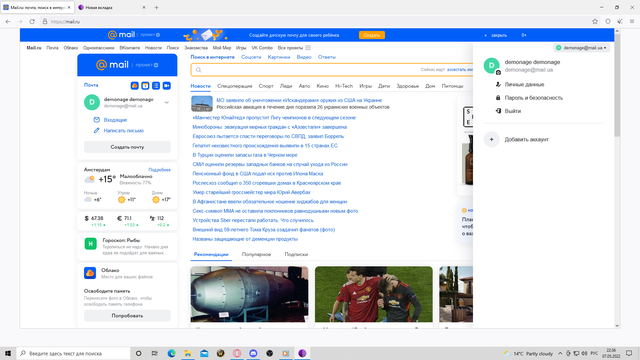Open Одноклассники in the top navigation
The height and width of the screenshot is (360, 640).
(98, 48)
